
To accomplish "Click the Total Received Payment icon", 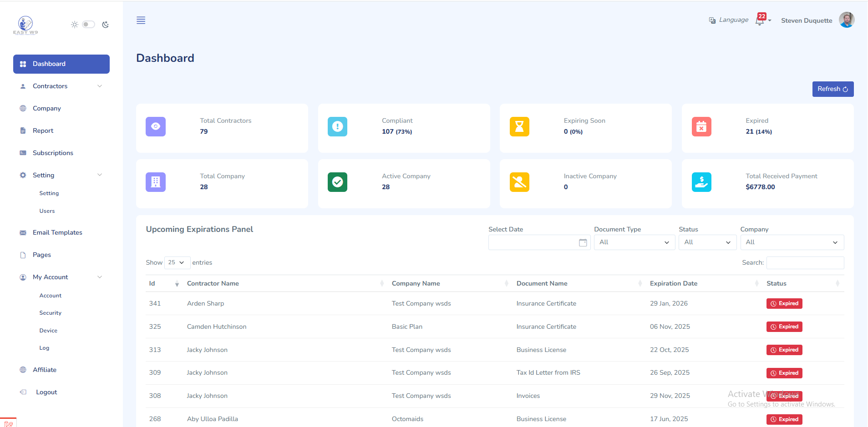I will click(x=701, y=182).
